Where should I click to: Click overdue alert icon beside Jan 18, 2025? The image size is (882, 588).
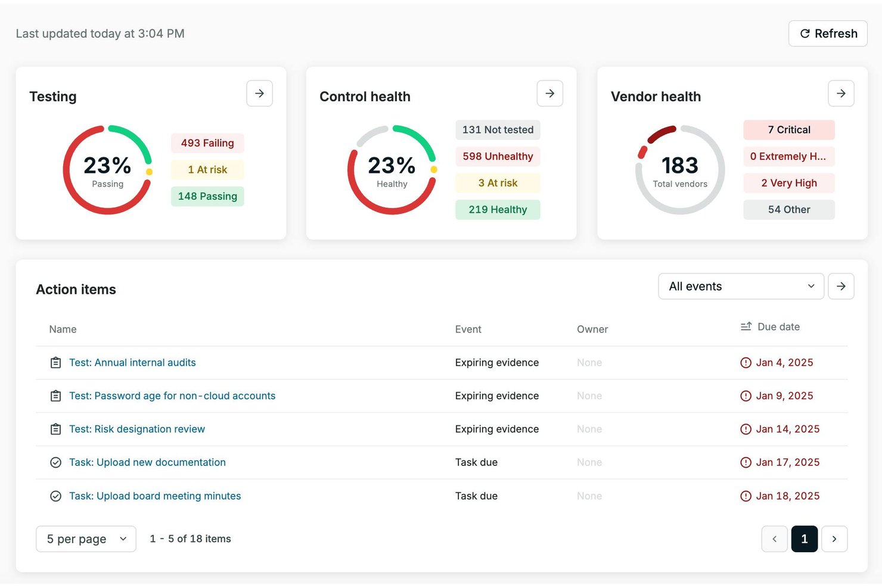click(x=746, y=496)
